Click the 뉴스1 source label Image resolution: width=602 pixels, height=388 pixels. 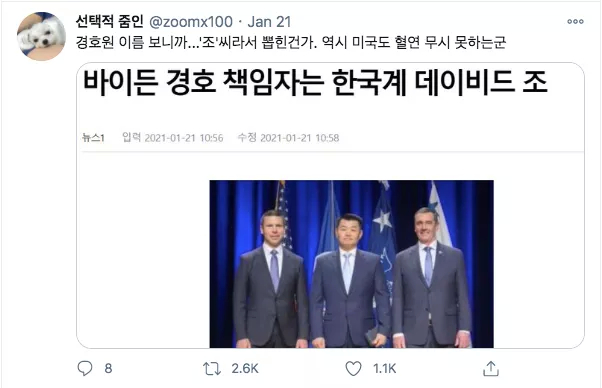pyautogui.click(x=93, y=138)
